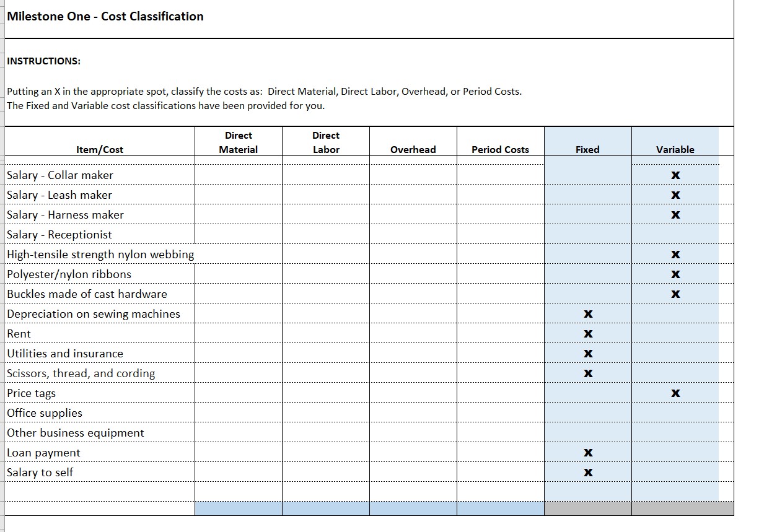Select the Overhead column header

point(413,149)
